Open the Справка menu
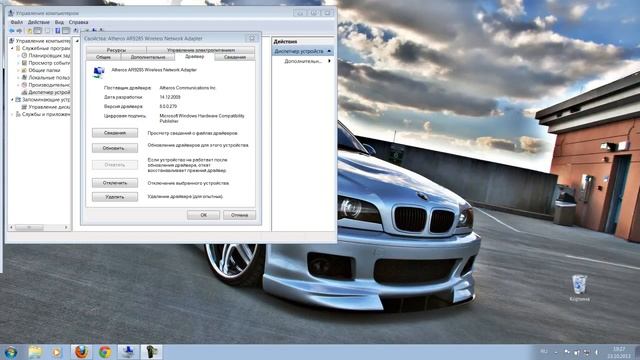 coord(78,22)
